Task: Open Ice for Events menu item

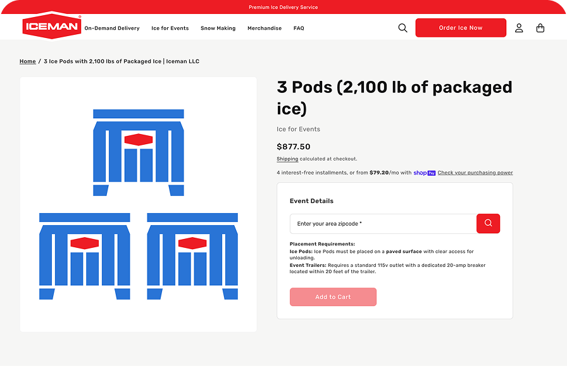Action: tap(170, 28)
